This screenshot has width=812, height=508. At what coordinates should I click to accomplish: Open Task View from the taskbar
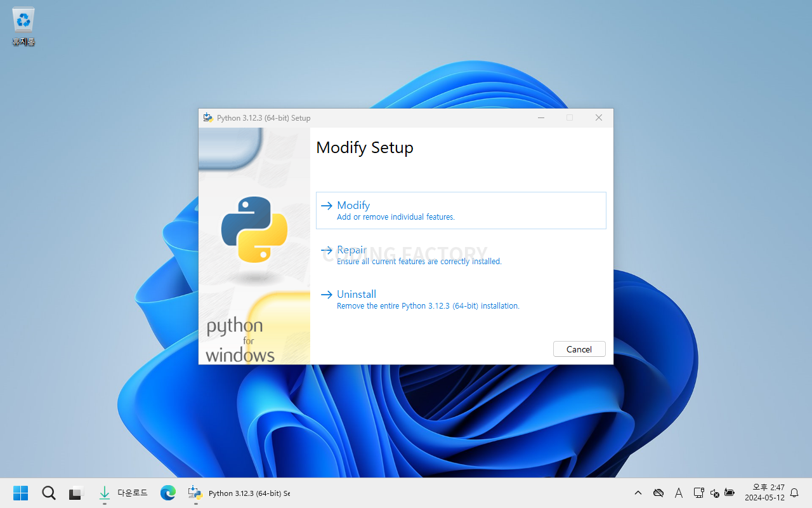[76, 493]
